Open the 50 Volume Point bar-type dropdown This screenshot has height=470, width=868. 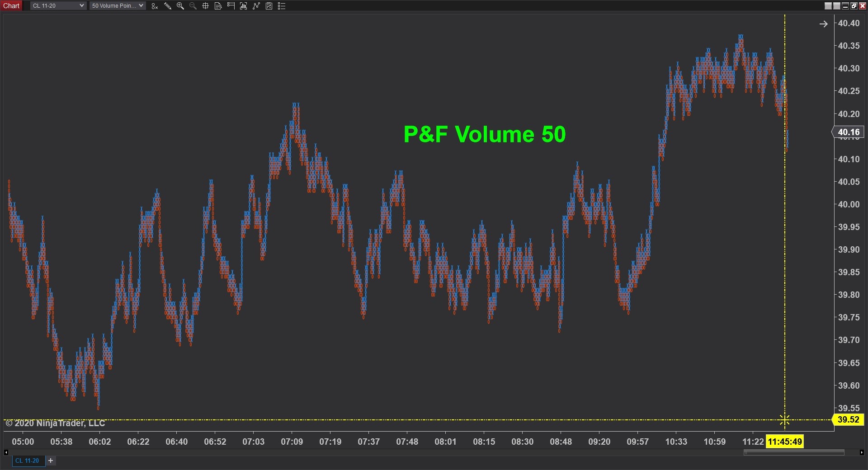(118, 6)
